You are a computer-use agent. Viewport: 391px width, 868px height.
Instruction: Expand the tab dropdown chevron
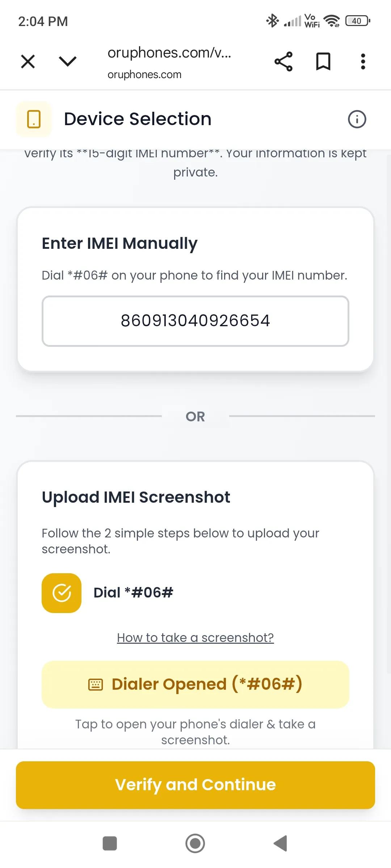[68, 61]
